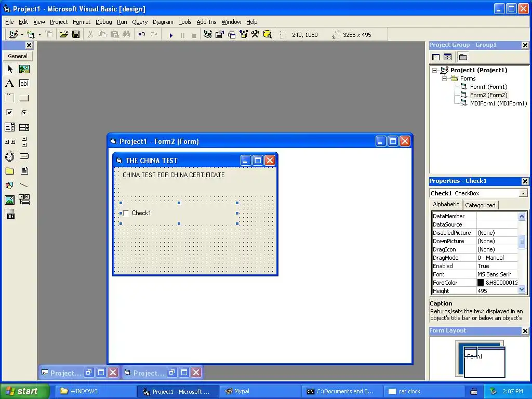The width and height of the screenshot is (532, 399).
Task: Select the VScrollBar control tool
Action: pos(24,142)
